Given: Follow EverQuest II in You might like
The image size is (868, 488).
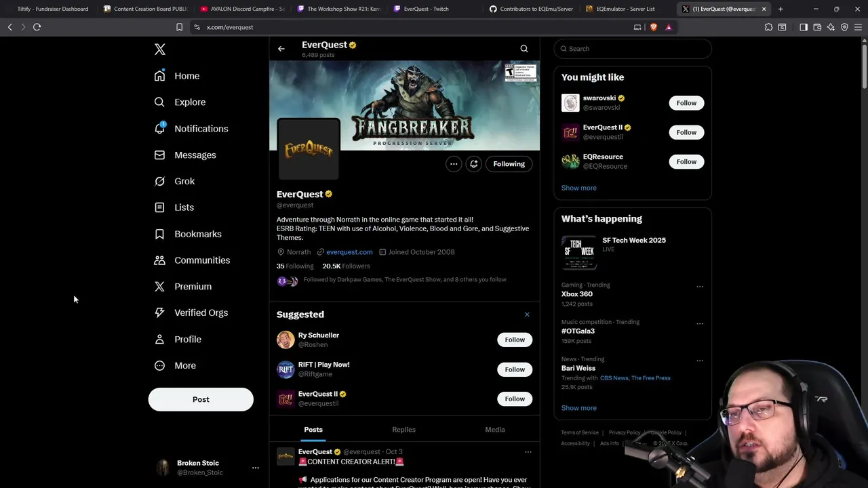Looking at the screenshot, I should click(x=686, y=132).
